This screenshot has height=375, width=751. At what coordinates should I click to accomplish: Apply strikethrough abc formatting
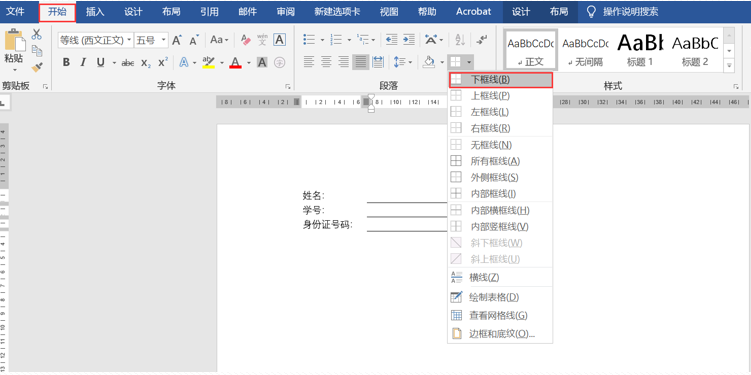click(127, 62)
